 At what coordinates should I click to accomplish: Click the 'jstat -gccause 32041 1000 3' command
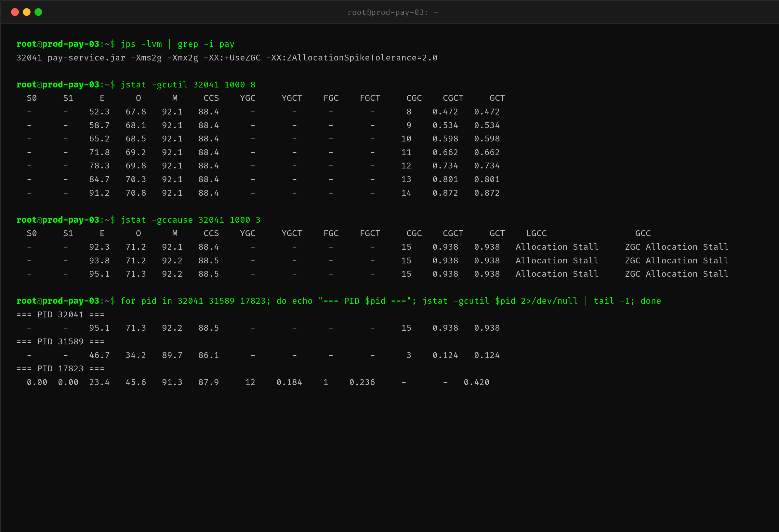(x=191, y=220)
